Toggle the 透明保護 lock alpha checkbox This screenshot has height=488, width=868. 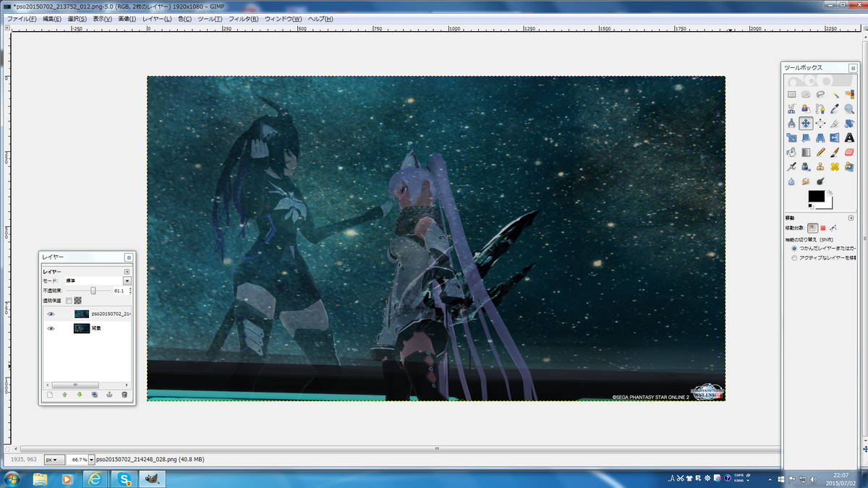tap(69, 301)
